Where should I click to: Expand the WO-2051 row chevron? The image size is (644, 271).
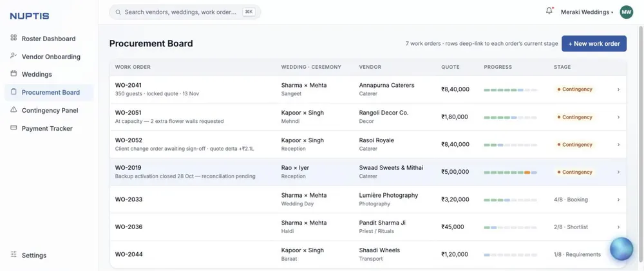click(x=618, y=117)
